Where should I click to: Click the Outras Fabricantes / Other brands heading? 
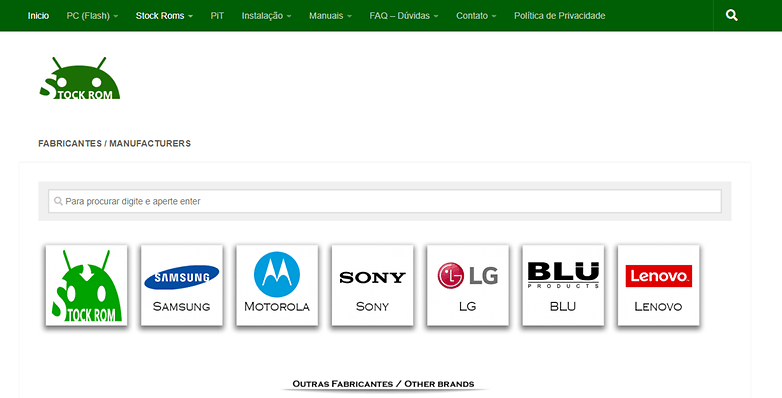tap(383, 384)
